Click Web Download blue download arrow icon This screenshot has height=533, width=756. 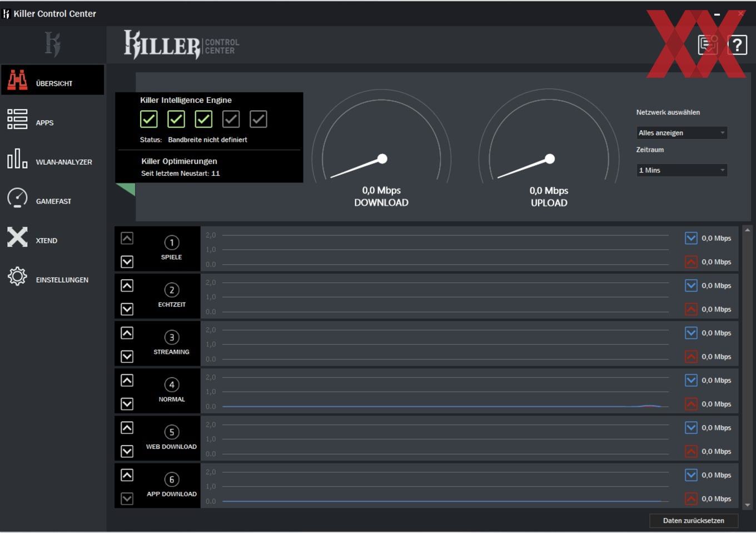pos(691,427)
